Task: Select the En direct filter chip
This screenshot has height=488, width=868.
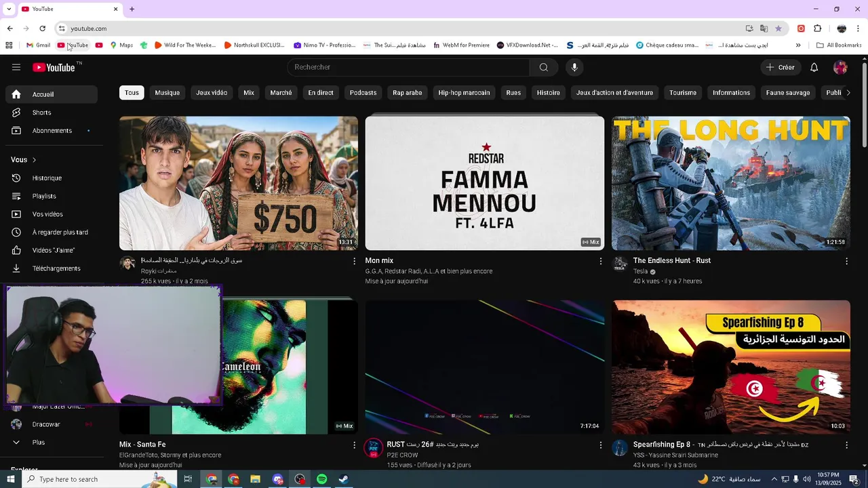Action: tap(321, 93)
